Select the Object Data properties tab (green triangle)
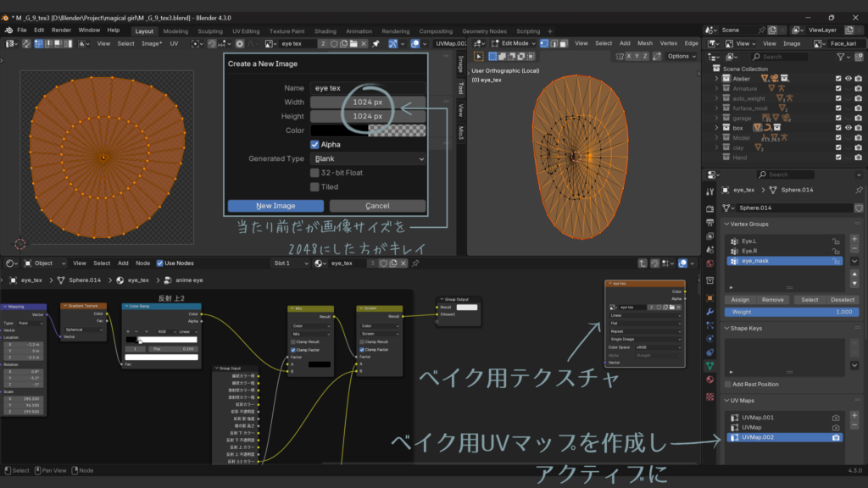Viewport: 868px width, 488px height. pos(709,365)
